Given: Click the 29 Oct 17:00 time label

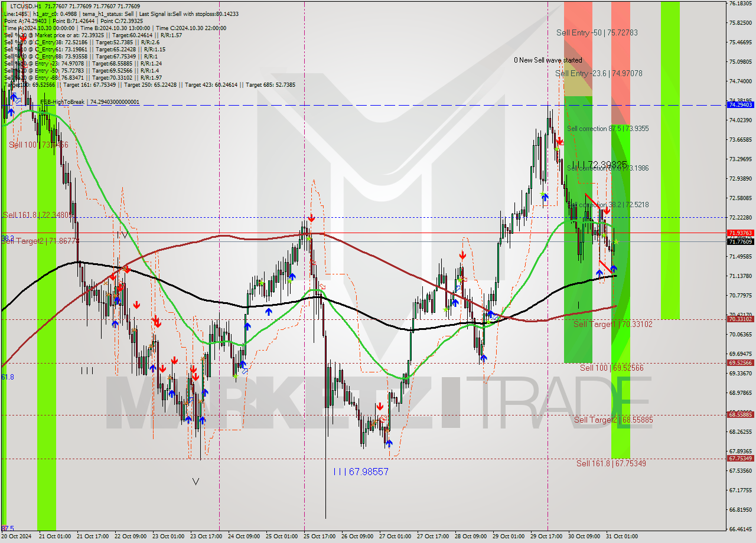Looking at the screenshot, I should click(546, 537).
